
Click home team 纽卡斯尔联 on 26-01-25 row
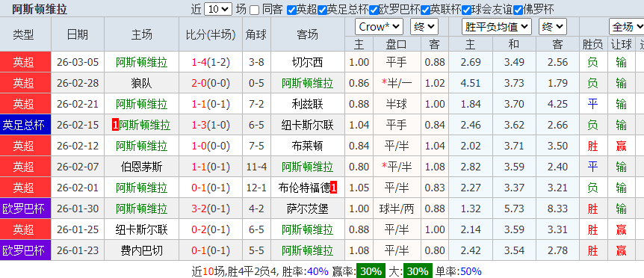142,229
